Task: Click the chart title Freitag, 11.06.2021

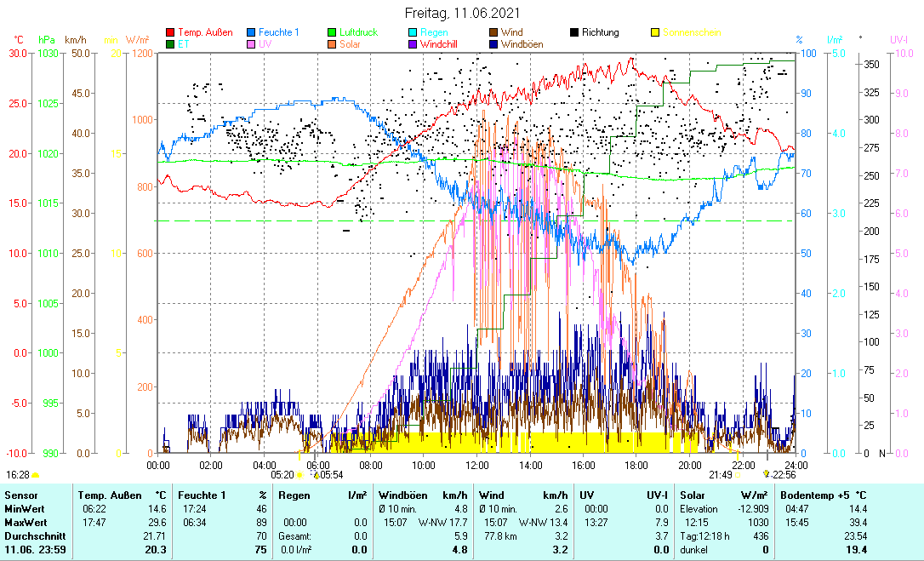Action: (462, 14)
